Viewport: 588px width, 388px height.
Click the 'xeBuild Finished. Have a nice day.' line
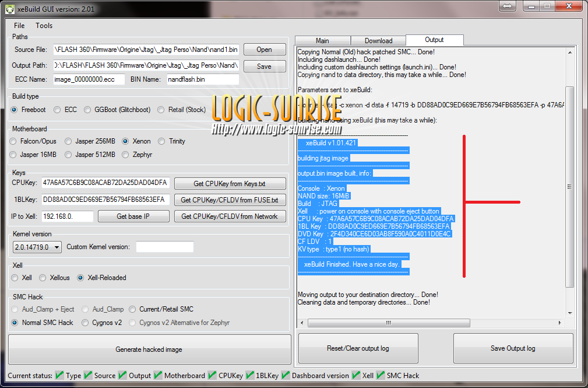pyautogui.click(x=352, y=264)
